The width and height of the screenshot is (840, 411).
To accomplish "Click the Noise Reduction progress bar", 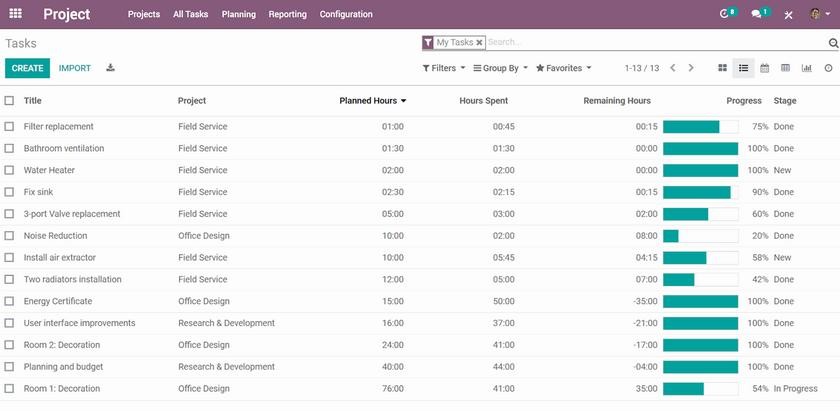I will tap(701, 236).
